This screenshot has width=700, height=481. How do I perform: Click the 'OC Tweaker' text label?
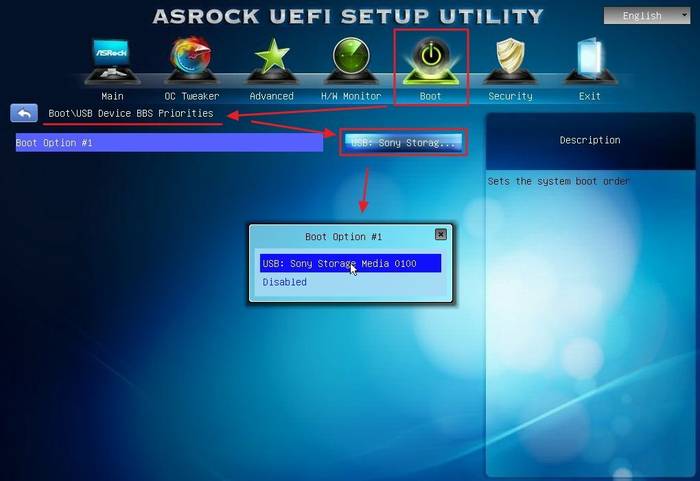191,96
